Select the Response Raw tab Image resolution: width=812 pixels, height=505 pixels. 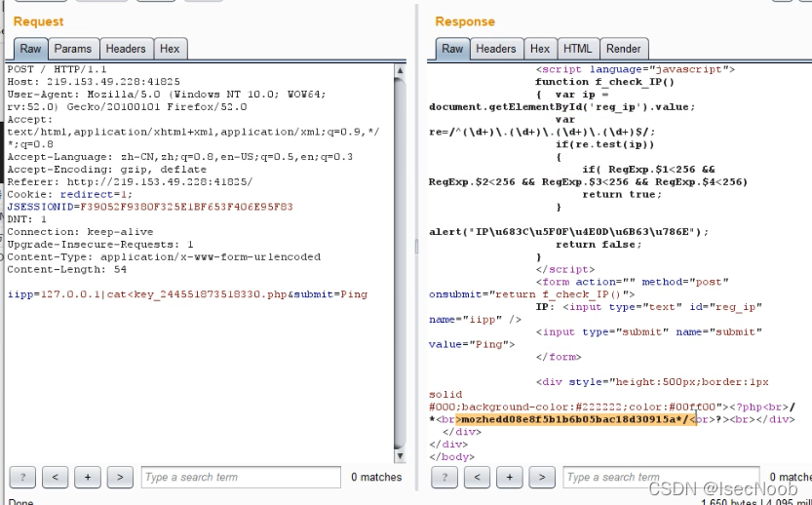point(452,49)
